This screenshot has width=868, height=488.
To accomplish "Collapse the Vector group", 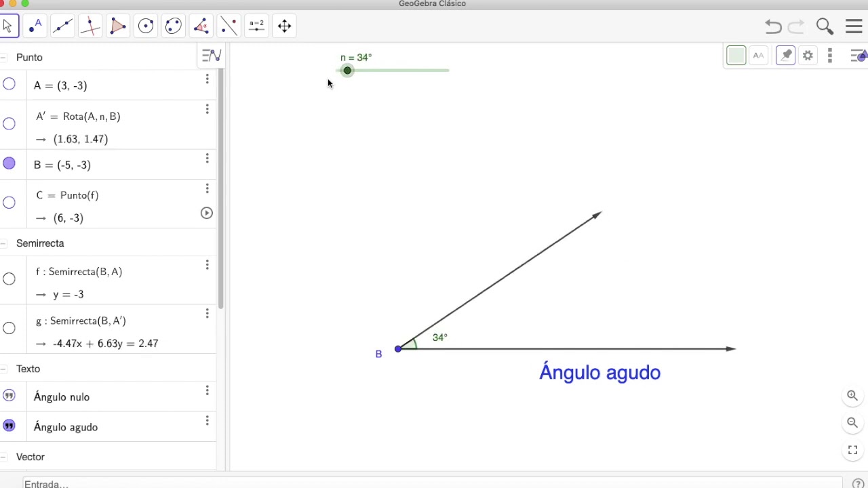I will point(4,457).
